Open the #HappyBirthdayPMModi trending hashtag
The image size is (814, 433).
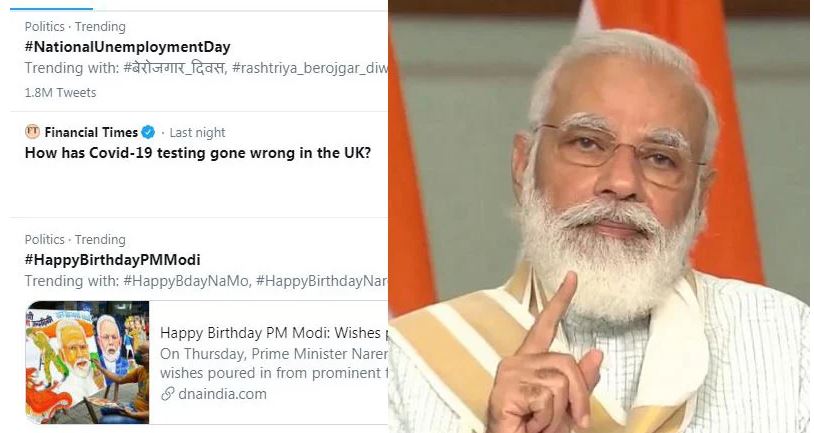[x=112, y=260]
